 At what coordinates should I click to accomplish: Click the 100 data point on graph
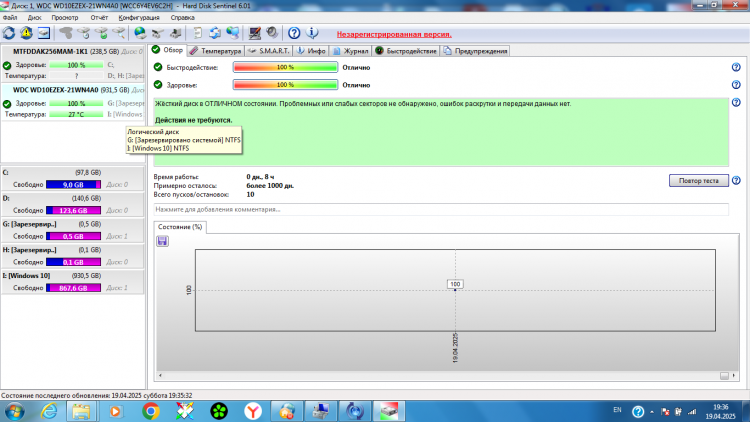coord(455,290)
